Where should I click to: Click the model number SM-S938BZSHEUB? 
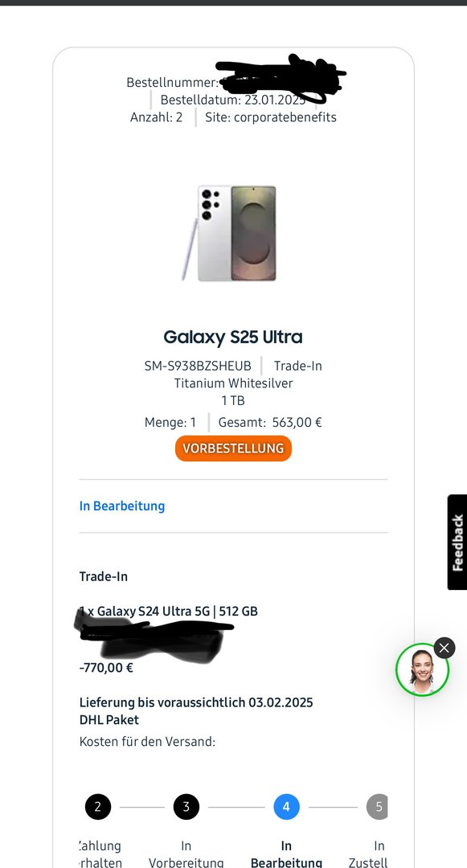pos(198,366)
